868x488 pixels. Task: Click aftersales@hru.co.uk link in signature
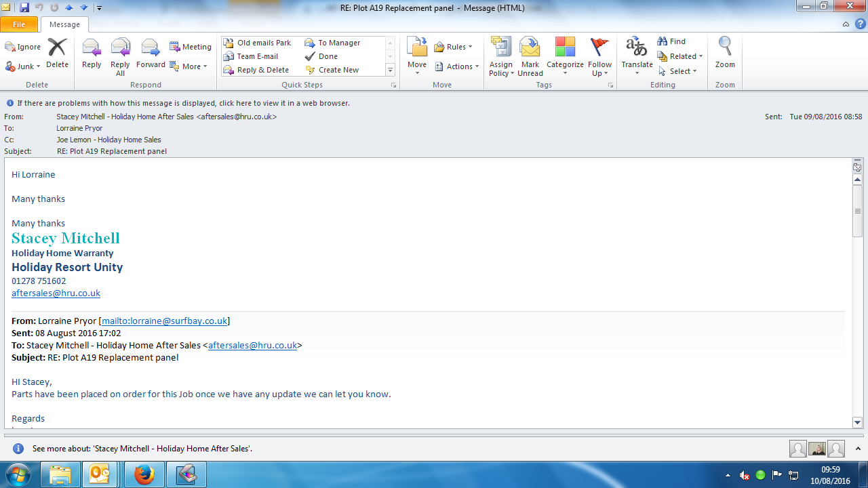point(56,293)
